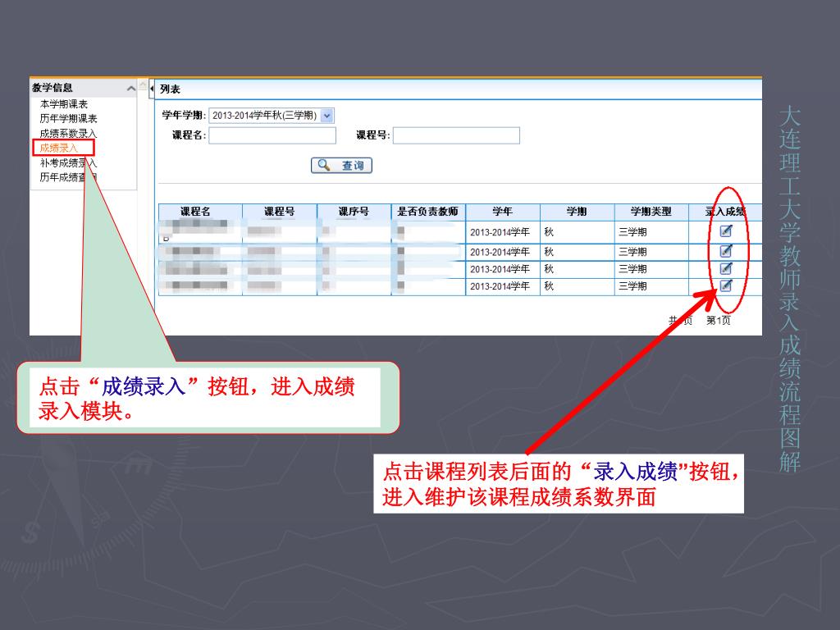The image size is (840, 630).
Task: Open the 学年学期 dropdown
Action: pos(271,115)
